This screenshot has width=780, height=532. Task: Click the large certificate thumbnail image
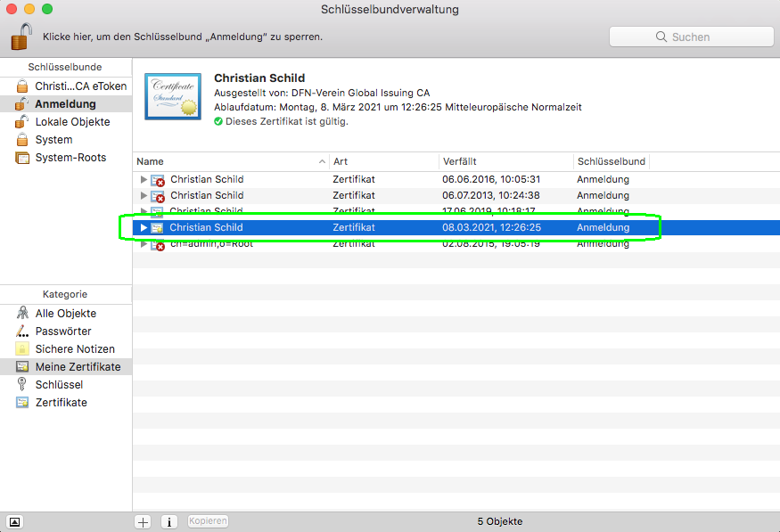(x=174, y=95)
